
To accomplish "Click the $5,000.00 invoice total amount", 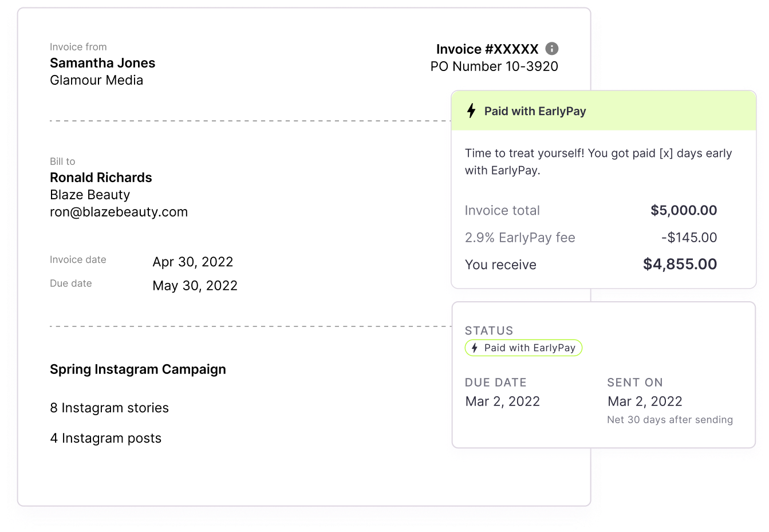I will pyautogui.click(x=684, y=210).
